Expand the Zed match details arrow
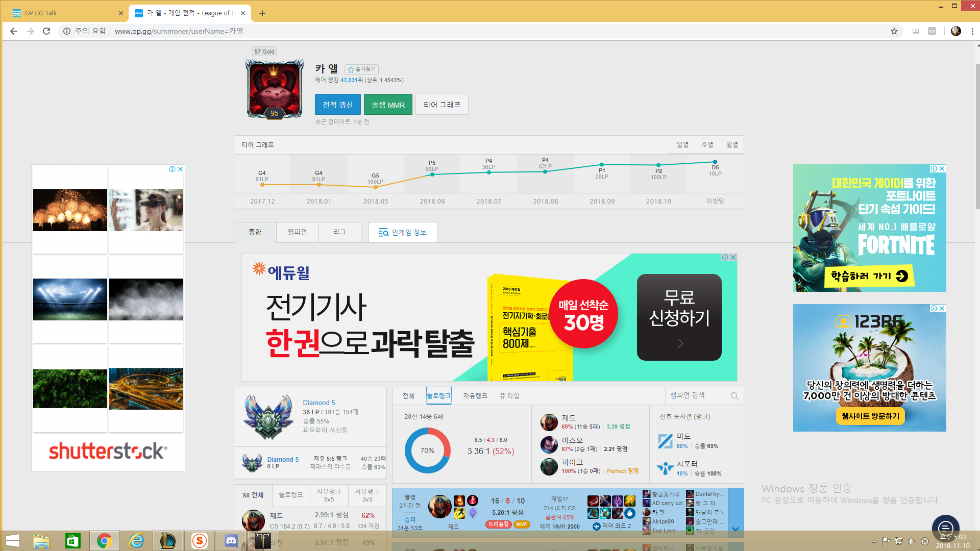This screenshot has width=980, height=551. (736, 529)
